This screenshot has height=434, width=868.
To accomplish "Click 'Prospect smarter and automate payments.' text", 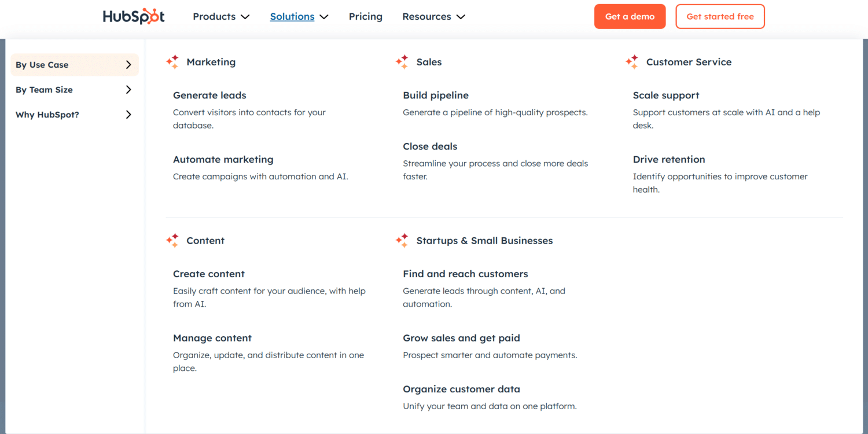I will coord(490,355).
